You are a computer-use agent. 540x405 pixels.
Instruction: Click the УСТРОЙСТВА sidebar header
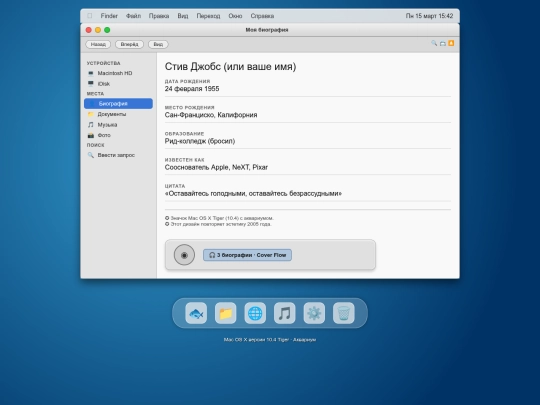coord(104,63)
